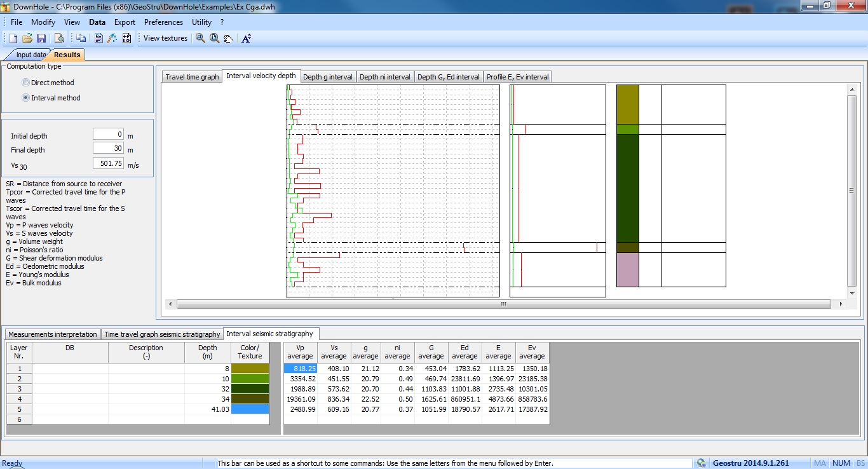Click the Depth (m) column header

[x=208, y=352]
